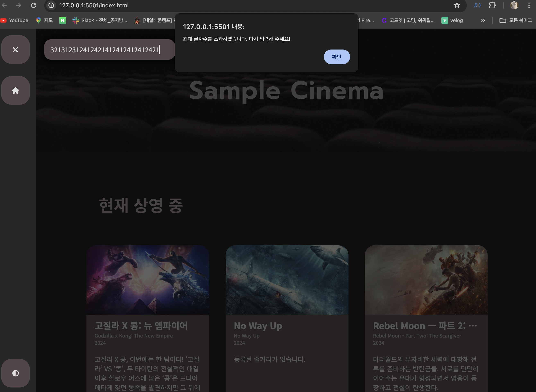The image size is (536, 392).
Task: View site info icon in address bar
Action: pyautogui.click(x=51, y=5)
